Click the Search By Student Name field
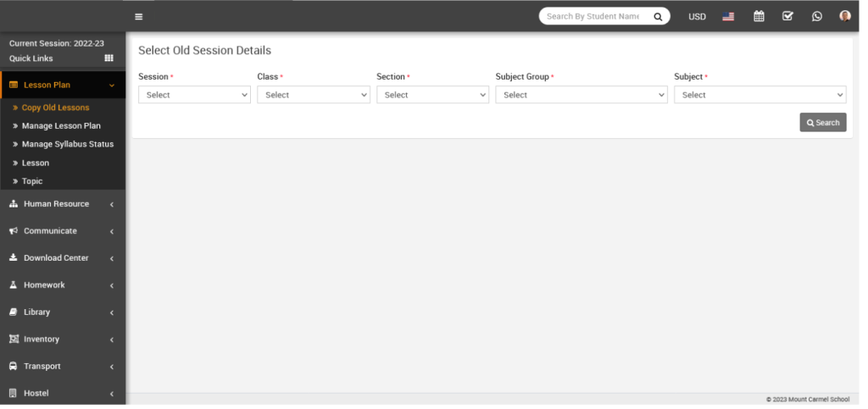The height and width of the screenshot is (409, 868). (593, 16)
